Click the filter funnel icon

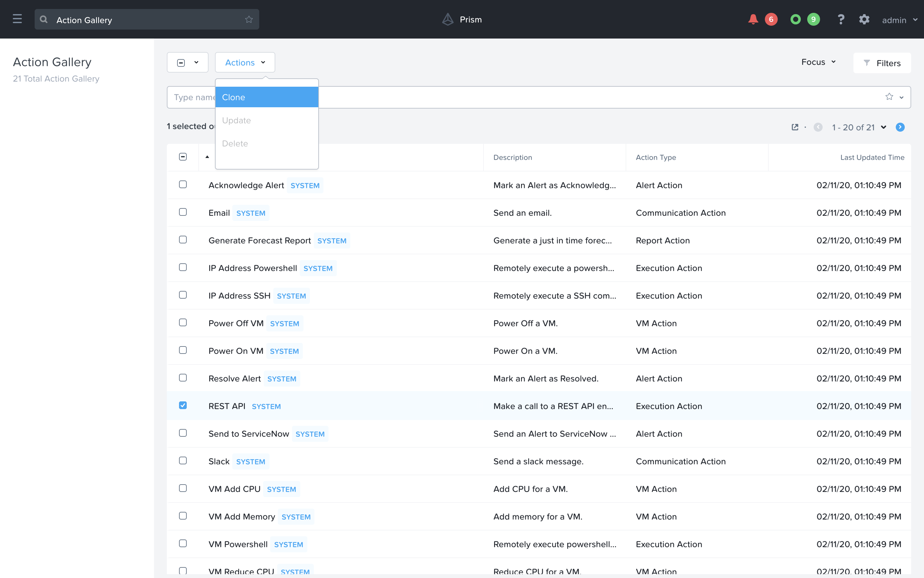click(x=867, y=63)
